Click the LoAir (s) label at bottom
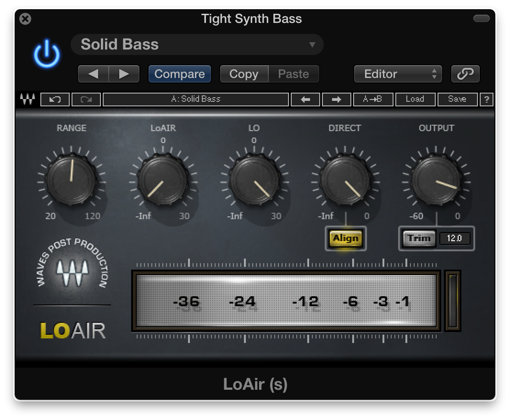 click(x=255, y=384)
